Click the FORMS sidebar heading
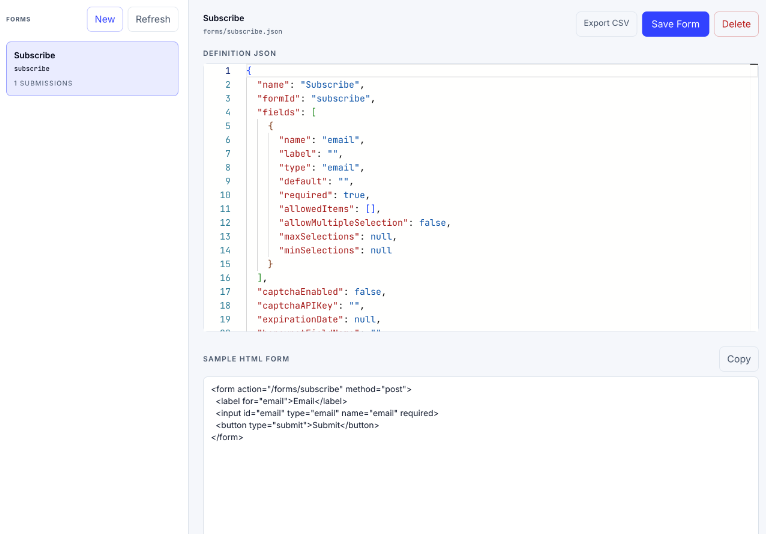766x534 pixels. tap(18, 20)
